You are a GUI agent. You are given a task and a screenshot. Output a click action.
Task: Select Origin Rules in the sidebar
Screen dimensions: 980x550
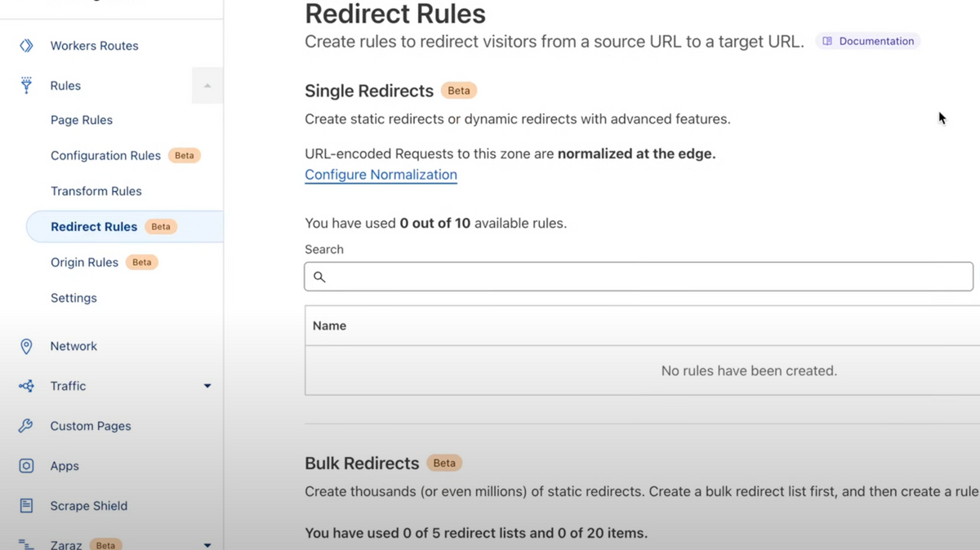pyautogui.click(x=84, y=262)
